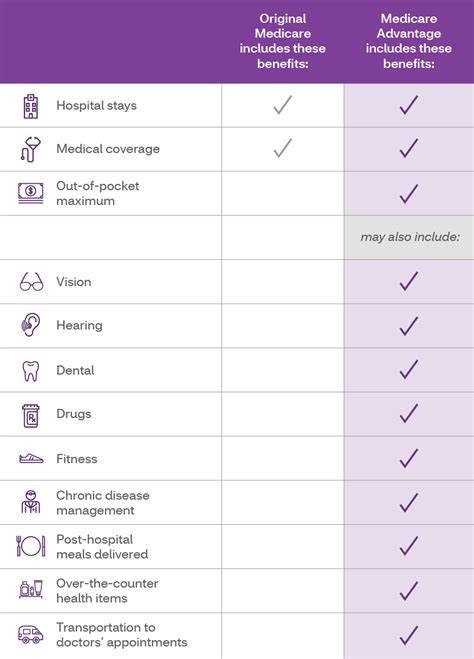Click the eyeglasses Vision icon

(31, 282)
